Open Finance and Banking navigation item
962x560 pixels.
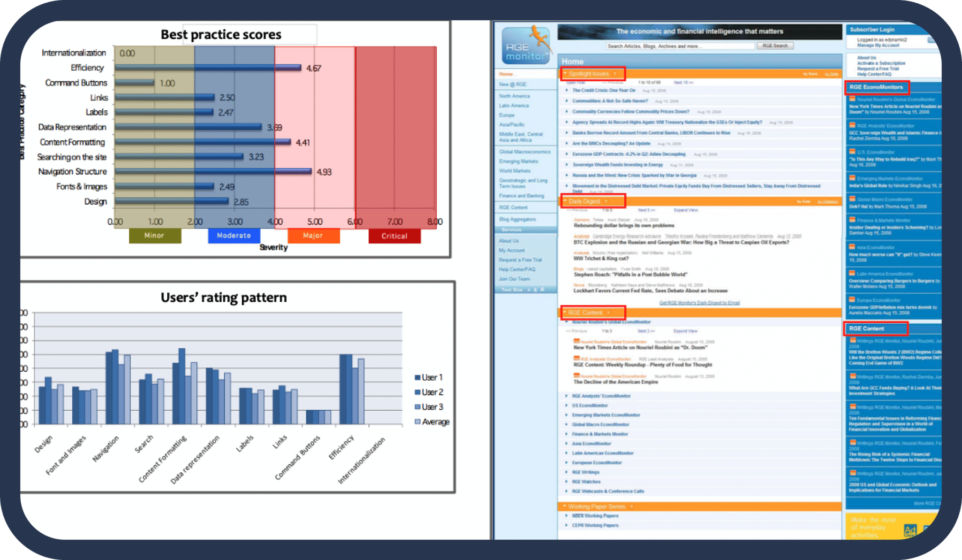coord(521,196)
